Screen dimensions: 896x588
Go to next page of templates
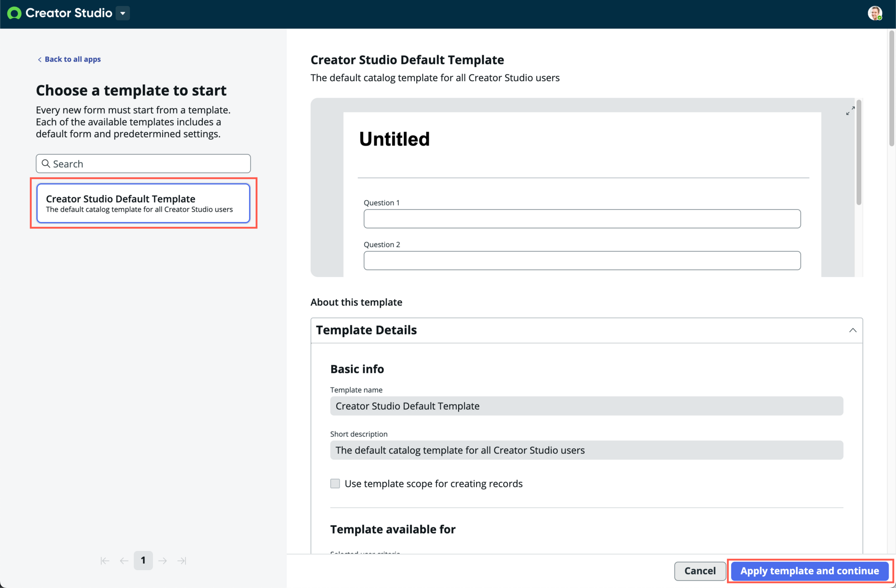point(163,561)
